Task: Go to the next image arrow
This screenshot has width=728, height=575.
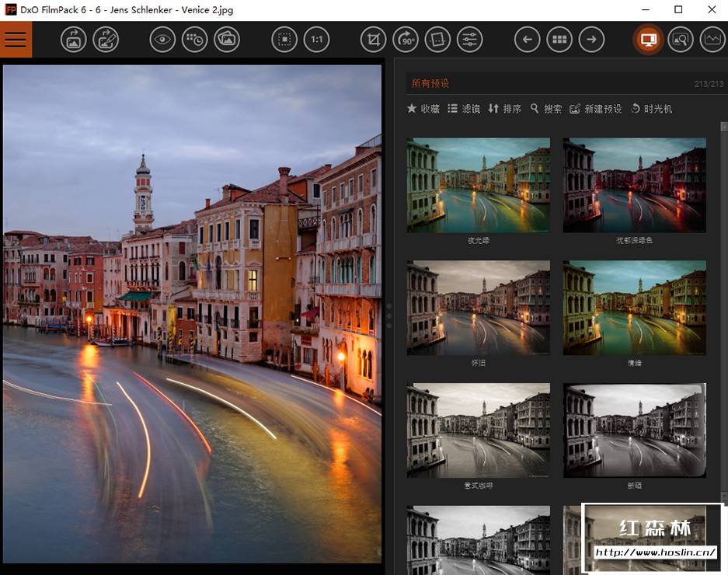Action: pos(591,40)
